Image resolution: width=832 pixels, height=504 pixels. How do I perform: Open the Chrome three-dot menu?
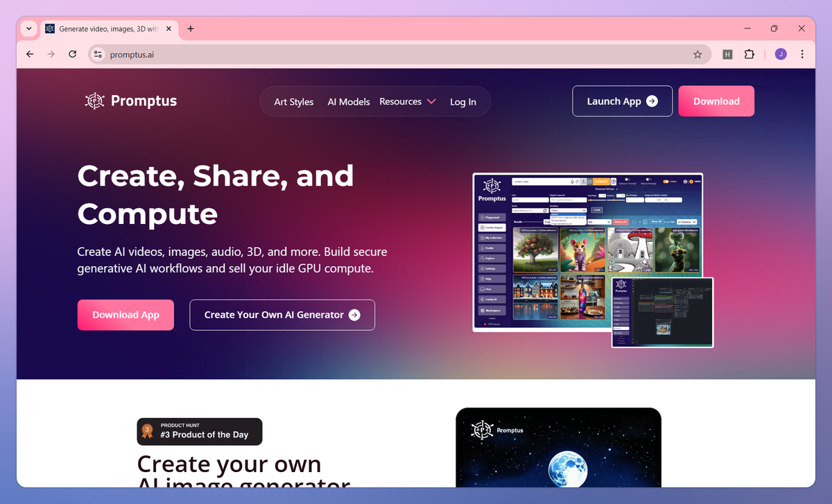(802, 54)
